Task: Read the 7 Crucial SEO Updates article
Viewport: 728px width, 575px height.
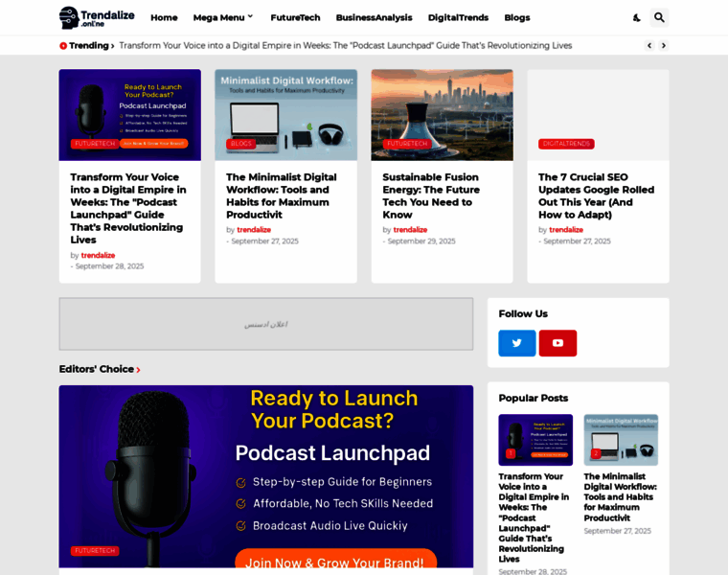Action: [596, 195]
